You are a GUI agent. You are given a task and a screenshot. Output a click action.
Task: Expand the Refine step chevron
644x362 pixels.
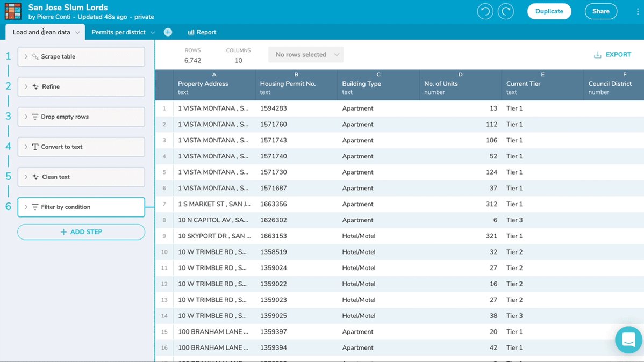26,86
